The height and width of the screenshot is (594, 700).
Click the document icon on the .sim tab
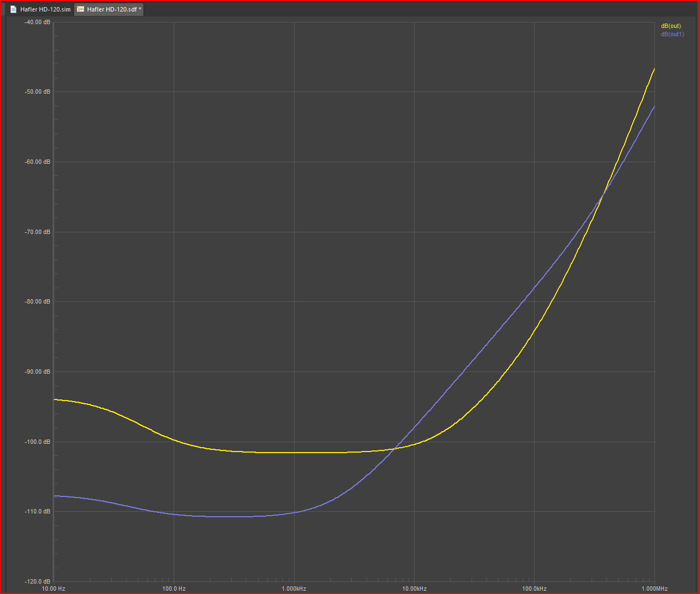click(14, 9)
